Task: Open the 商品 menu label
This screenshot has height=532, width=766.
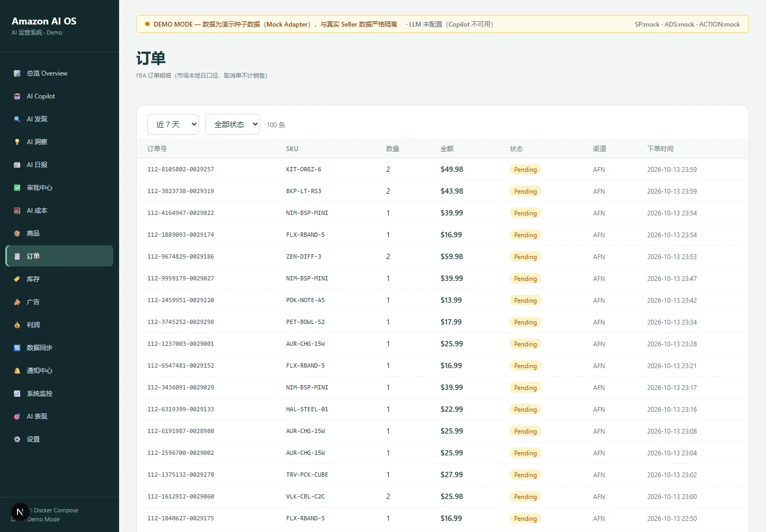Action: click(x=34, y=234)
